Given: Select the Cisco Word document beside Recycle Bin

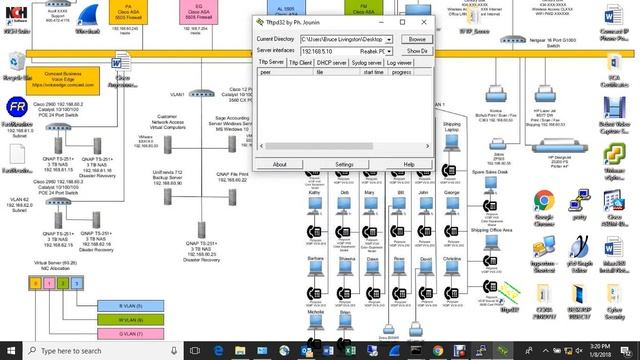Looking at the screenshot, I should coord(122,69).
